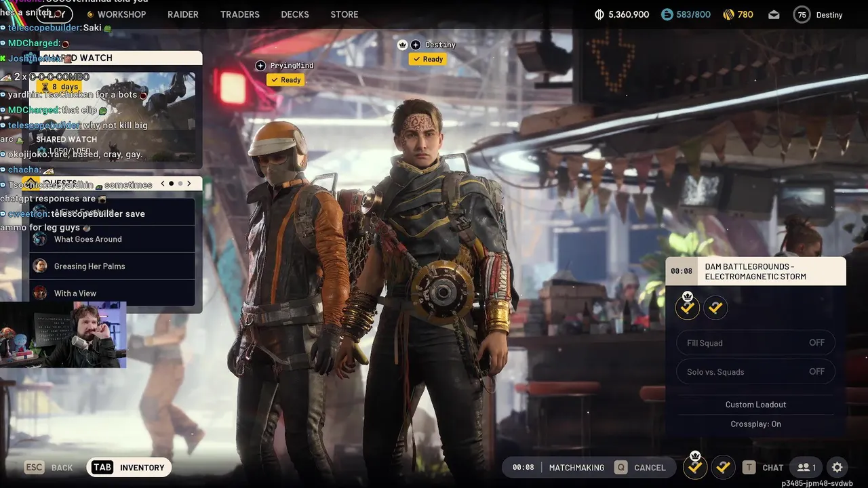Click the bottom bar 00:08 matchmaking timer

click(523, 468)
